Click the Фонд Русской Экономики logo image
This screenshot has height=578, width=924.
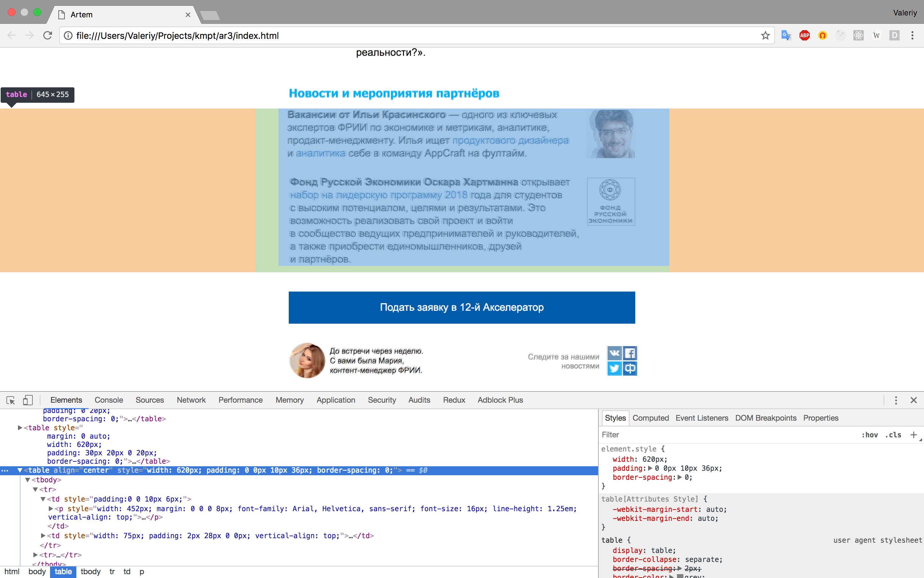coord(611,201)
